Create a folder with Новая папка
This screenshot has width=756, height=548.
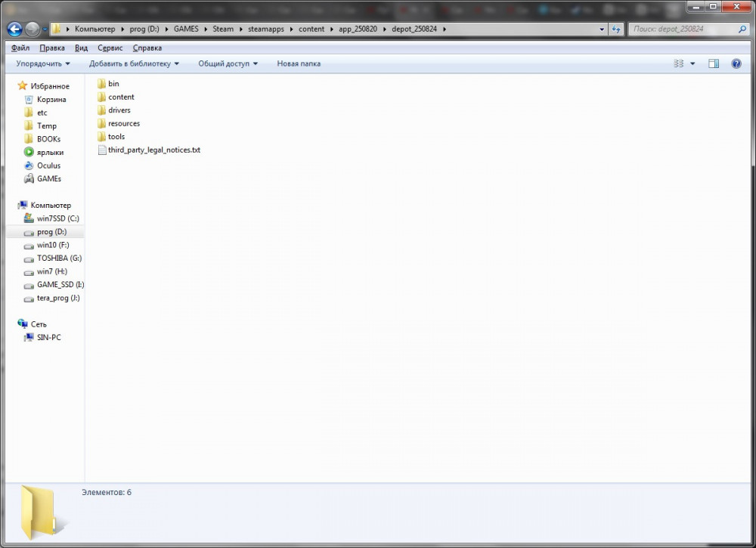click(x=299, y=63)
